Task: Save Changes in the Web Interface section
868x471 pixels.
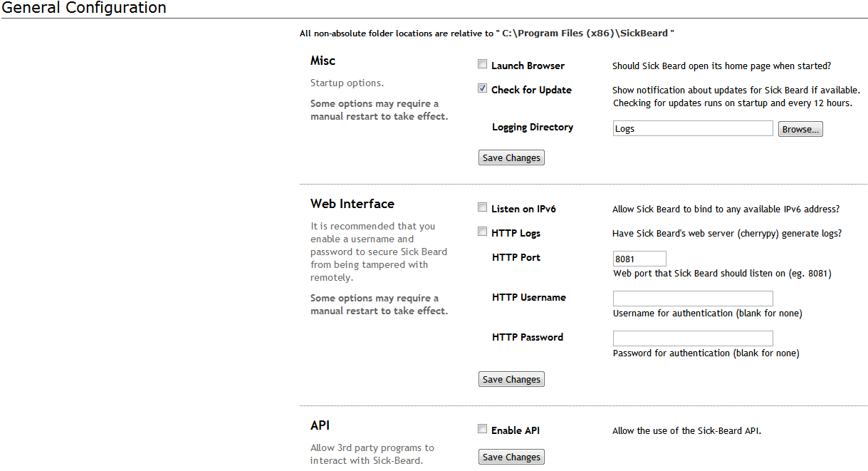Action: [511, 380]
